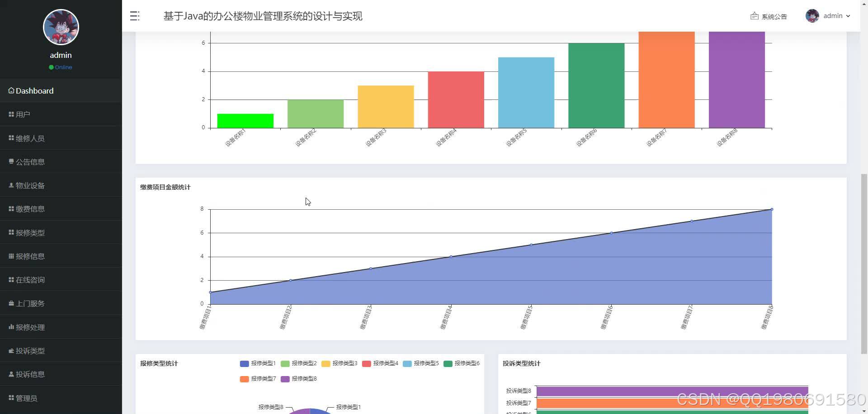Click the yellow bar for 设备名称3
868x414 pixels.
(x=386, y=107)
